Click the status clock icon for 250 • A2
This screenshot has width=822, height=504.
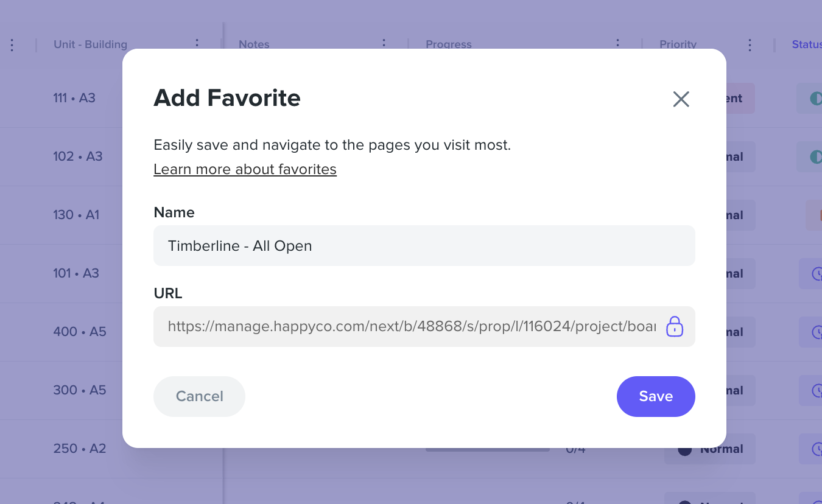817,449
